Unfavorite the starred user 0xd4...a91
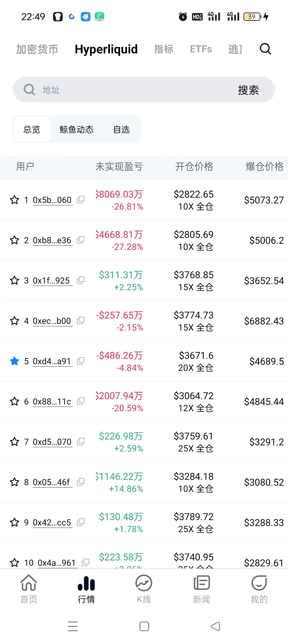 click(14, 361)
